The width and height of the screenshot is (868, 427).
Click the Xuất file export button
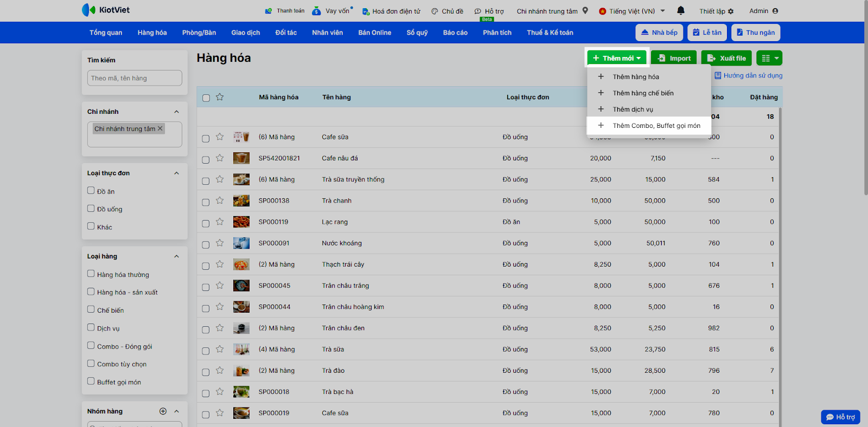[x=726, y=58]
